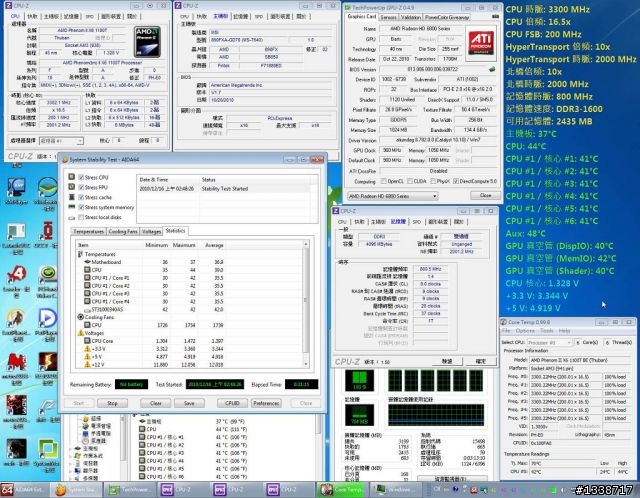Click the Stop button in AIDA64
Image resolution: width=640 pixels, height=498 pixels.
point(112,403)
